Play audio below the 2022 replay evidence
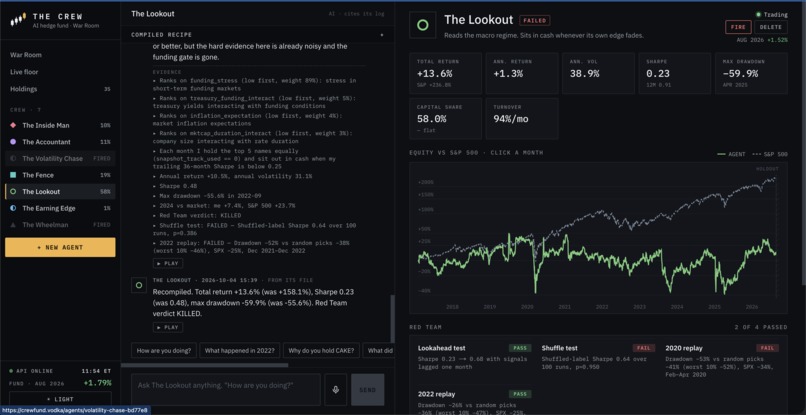 click(168, 263)
